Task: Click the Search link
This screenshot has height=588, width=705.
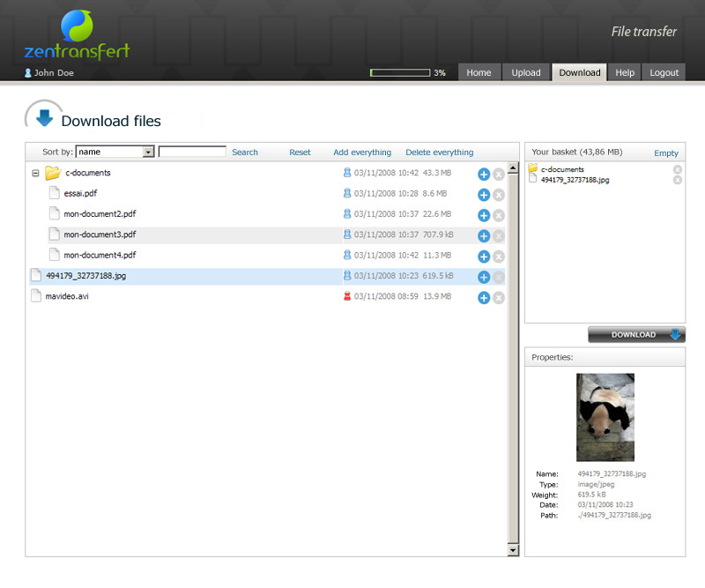Action: [x=245, y=152]
